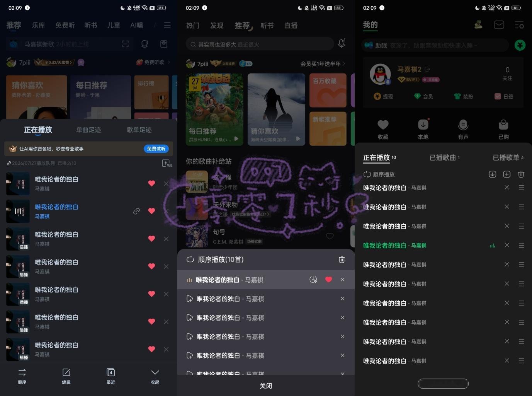Switch to 歌单足迹 tab
The width and height of the screenshot is (532, 396).
(139, 130)
